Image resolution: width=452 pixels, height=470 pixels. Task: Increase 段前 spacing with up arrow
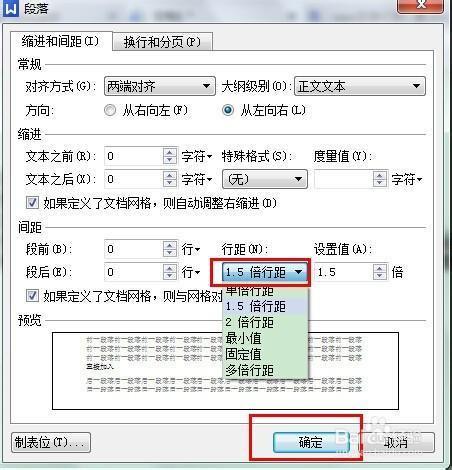pos(170,245)
